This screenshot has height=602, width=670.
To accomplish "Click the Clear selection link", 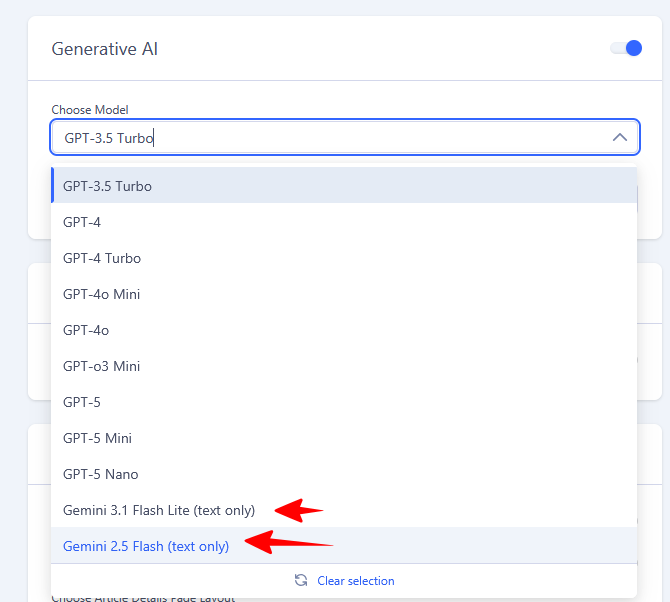I will coord(356,581).
